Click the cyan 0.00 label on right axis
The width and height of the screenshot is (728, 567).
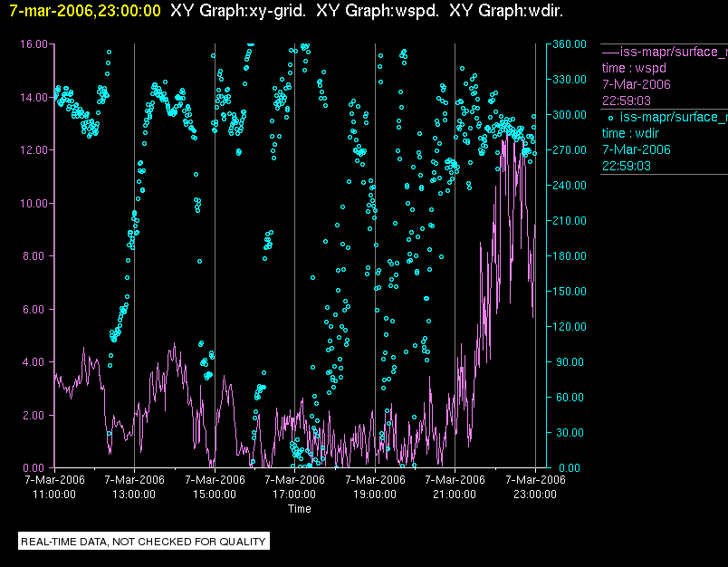click(570, 467)
